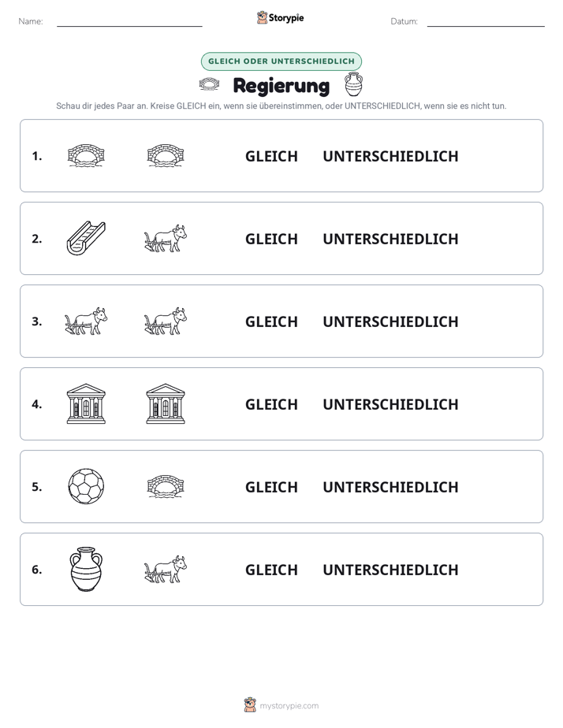The height and width of the screenshot is (728, 563).
Task: Click the ox with plow in row 6
Action: pos(166,569)
